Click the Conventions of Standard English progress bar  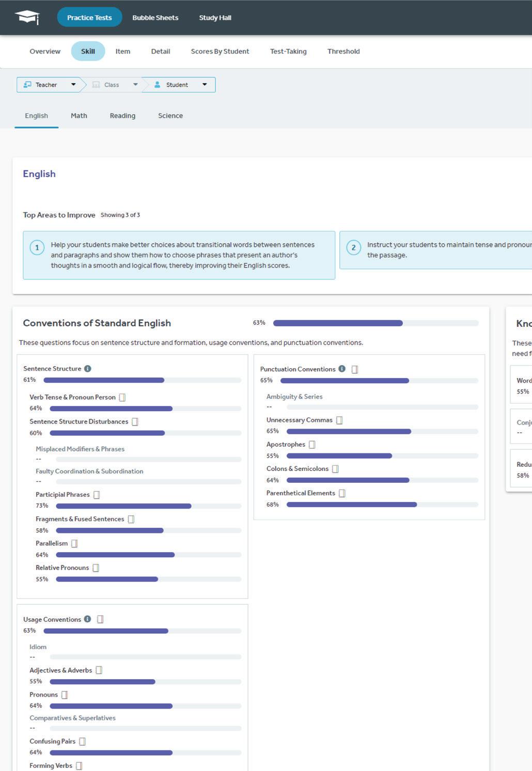pyautogui.click(x=375, y=323)
